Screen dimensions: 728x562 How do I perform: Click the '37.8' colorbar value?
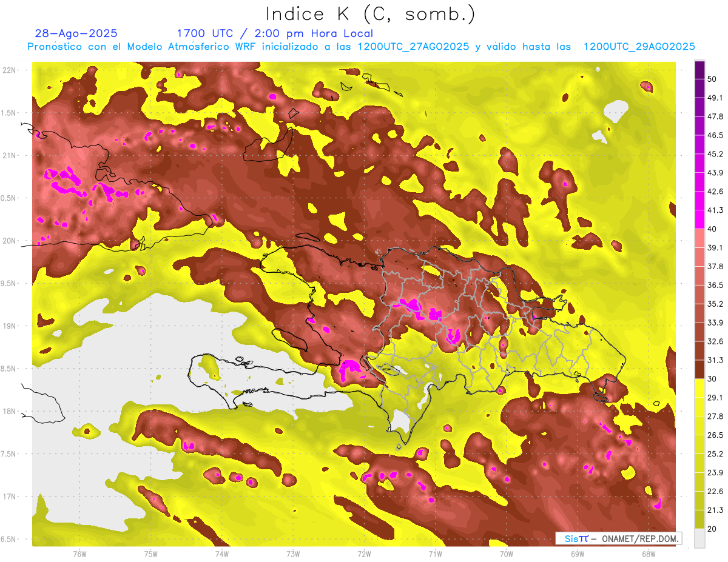(715, 267)
